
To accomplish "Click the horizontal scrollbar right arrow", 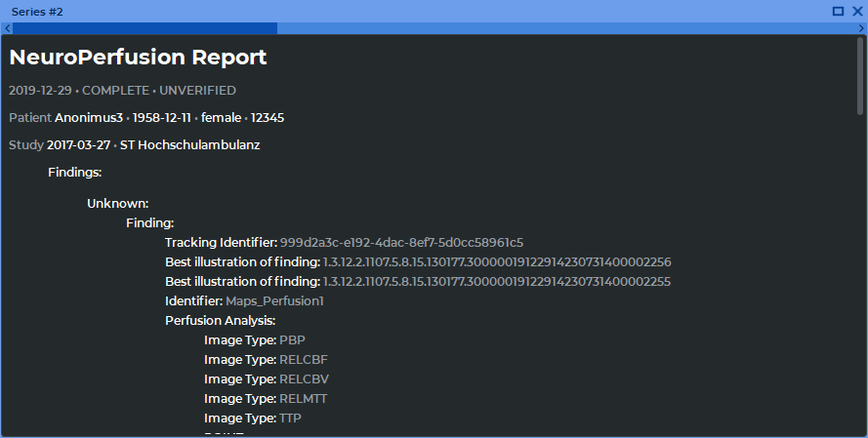I will click(860, 29).
